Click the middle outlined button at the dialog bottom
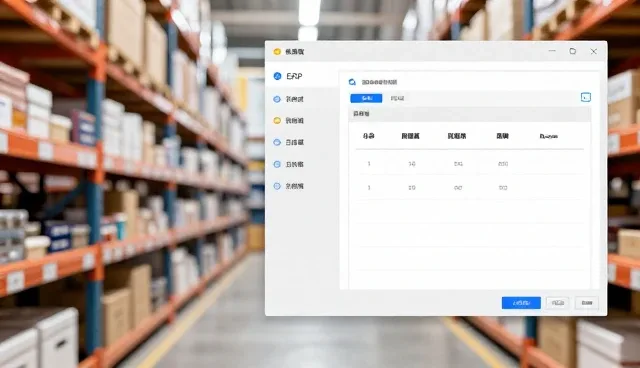The width and height of the screenshot is (640, 368). [x=558, y=303]
